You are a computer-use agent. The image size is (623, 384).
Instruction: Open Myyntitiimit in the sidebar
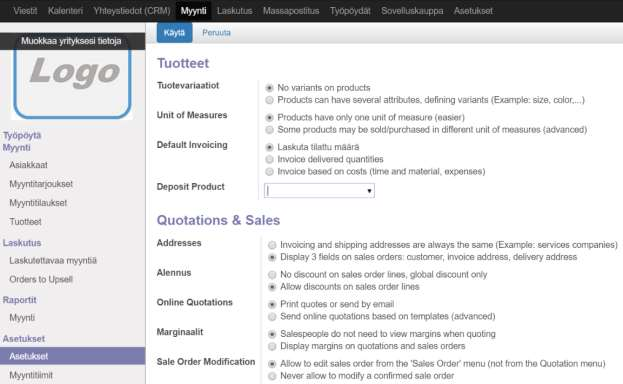31,375
